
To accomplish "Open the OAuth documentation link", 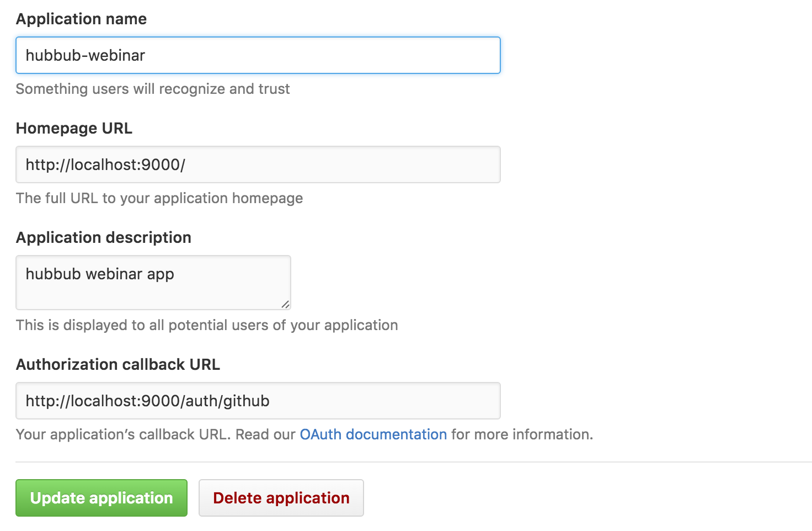I will tap(373, 434).
